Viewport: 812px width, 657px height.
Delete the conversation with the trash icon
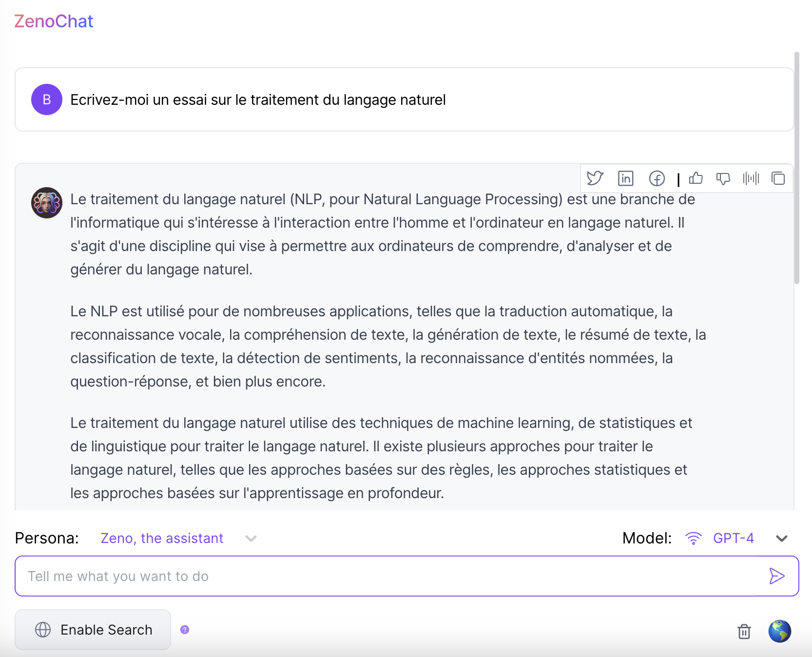pyautogui.click(x=744, y=631)
